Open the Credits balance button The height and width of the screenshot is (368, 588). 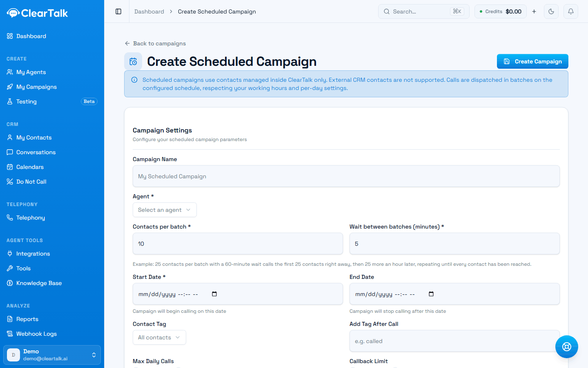point(501,11)
